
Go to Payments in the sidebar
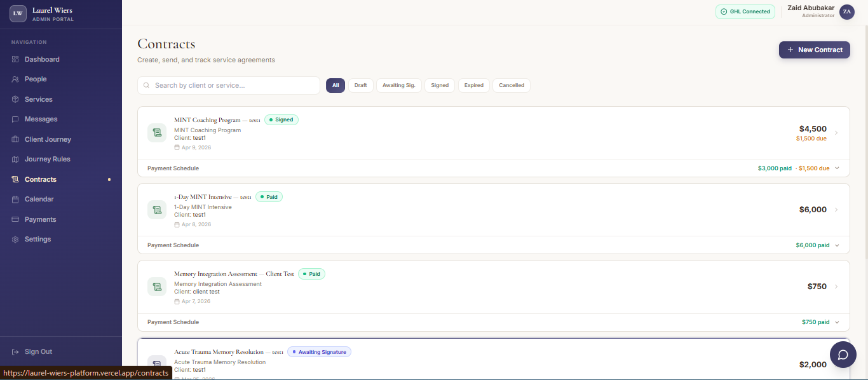(40, 219)
